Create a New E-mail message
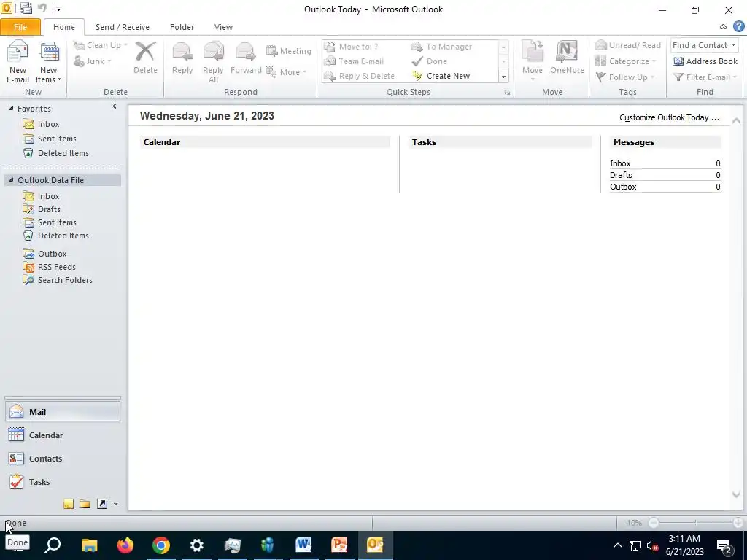This screenshot has height=560, width=747. click(18, 62)
